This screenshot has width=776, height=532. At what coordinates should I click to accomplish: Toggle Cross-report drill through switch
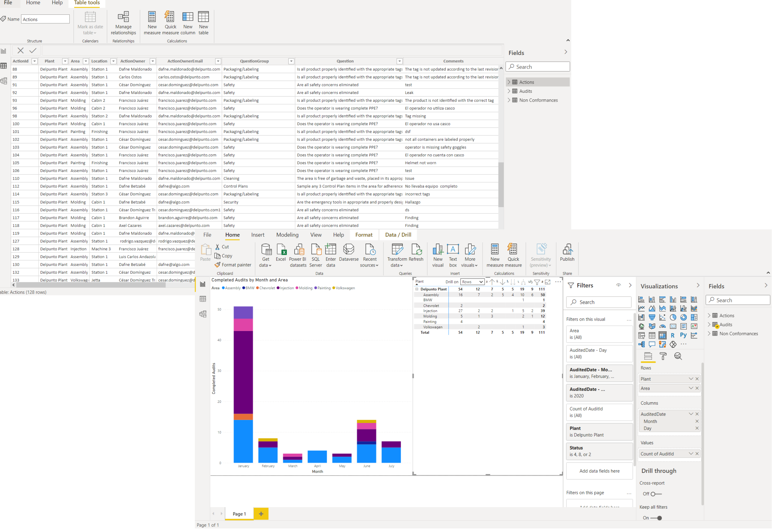(656, 494)
